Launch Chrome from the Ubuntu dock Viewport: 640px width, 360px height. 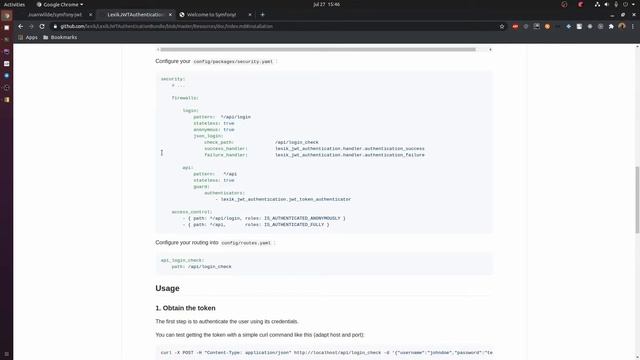[x=7, y=16]
